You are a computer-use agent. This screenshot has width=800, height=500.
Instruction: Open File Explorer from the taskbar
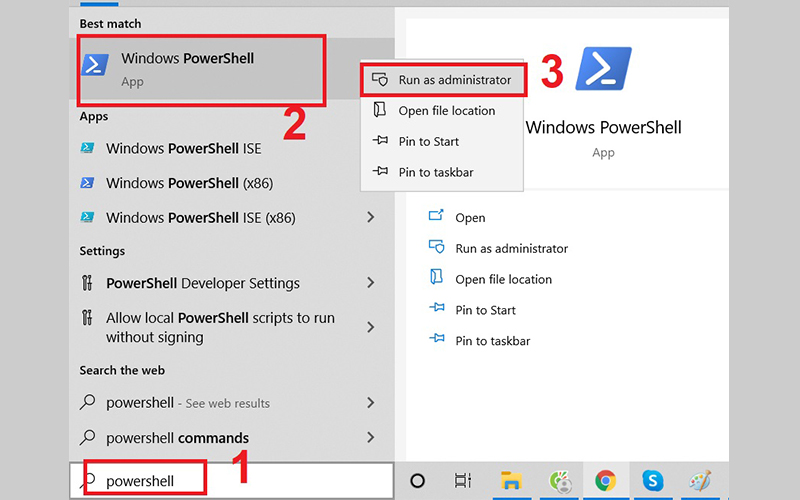pyautogui.click(x=511, y=481)
